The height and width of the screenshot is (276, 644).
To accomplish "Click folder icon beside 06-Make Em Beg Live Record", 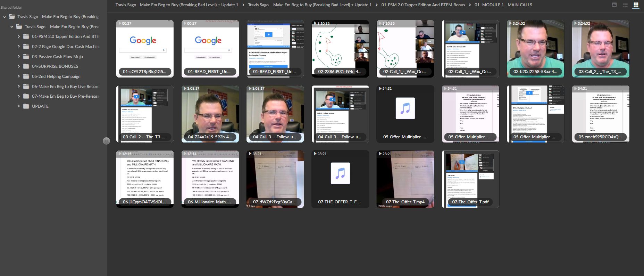I will point(26,86).
